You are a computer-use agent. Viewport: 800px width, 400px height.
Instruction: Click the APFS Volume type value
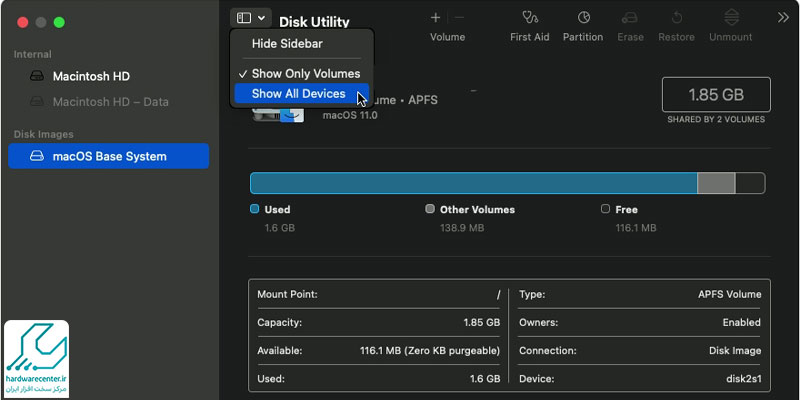coord(730,294)
